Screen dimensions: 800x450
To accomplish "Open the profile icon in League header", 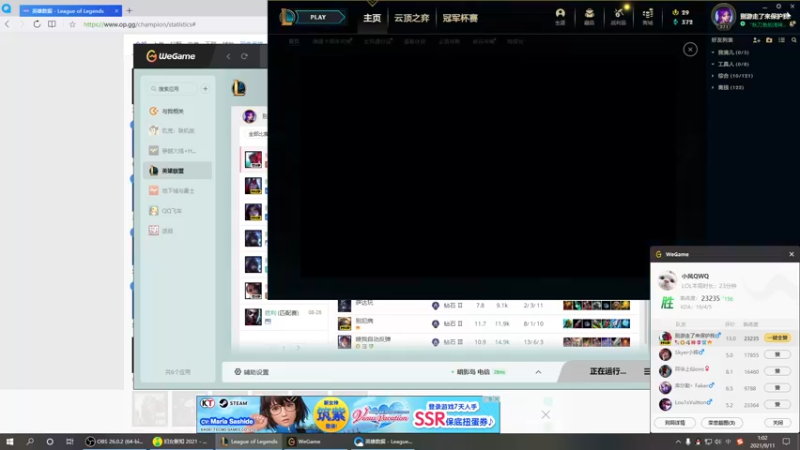I will point(560,16).
